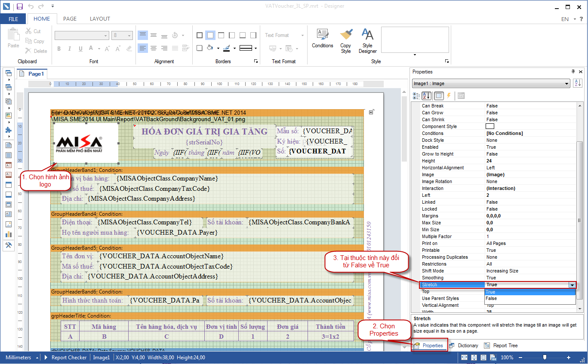
Task: Select the Horizontal Alignment property row
Action: point(498,168)
